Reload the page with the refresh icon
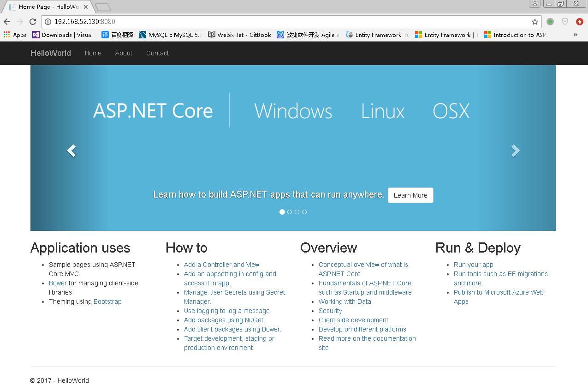Image resolution: width=588 pixels, height=392 pixels. (33, 22)
